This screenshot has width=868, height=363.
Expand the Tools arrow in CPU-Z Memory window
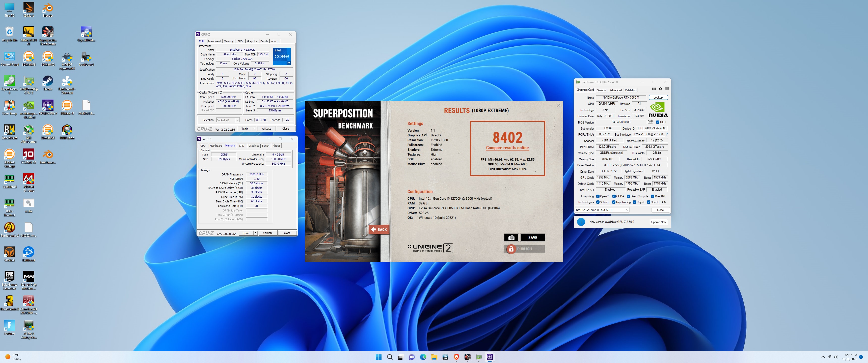click(255, 233)
